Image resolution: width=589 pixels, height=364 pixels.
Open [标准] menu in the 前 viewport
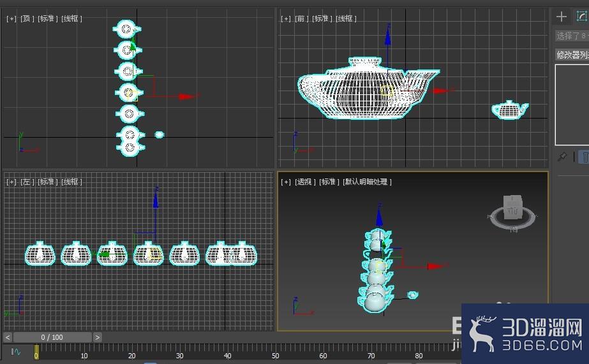coord(322,18)
